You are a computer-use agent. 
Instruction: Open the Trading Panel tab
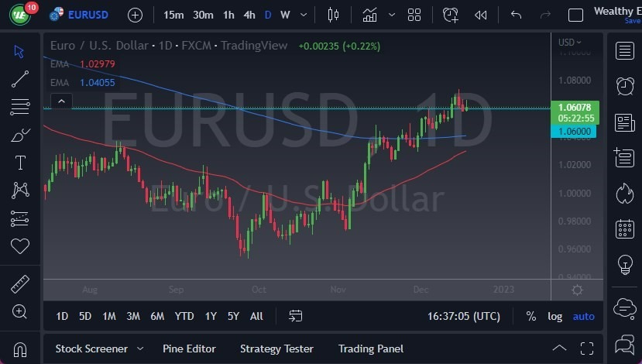pos(371,349)
